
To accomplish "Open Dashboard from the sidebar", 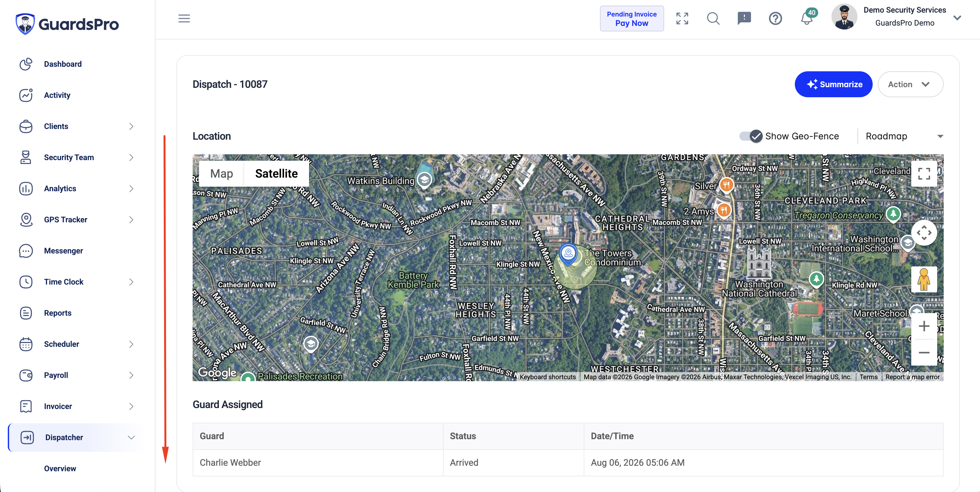I will (x=63, y=64).
